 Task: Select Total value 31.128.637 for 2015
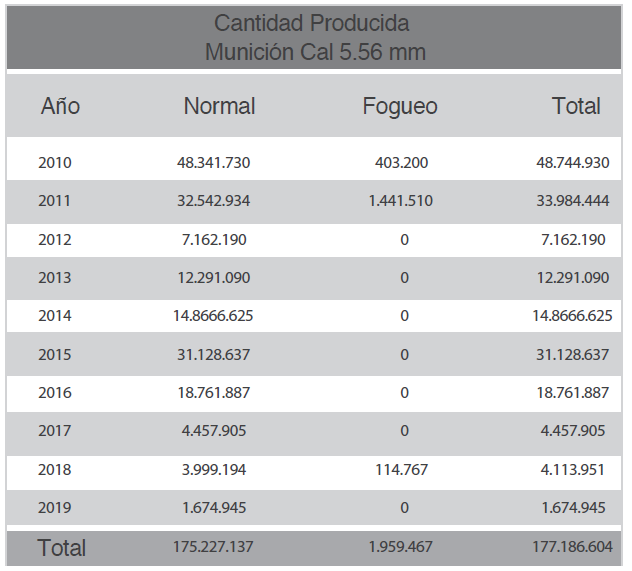coord(572,354)
